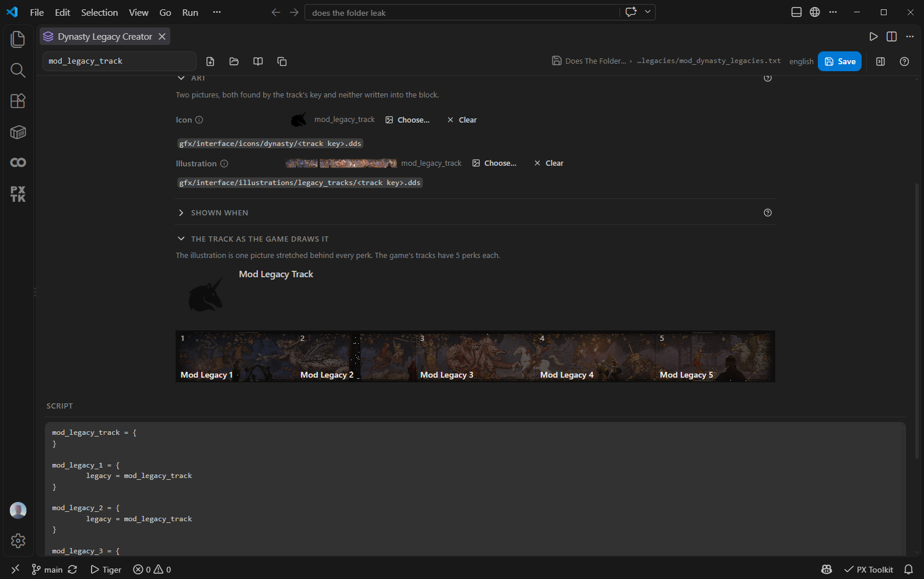The height and width of the screenshot is (579, 924).
Task: Run Tiger from the status bar
Action: click(106, 569)
